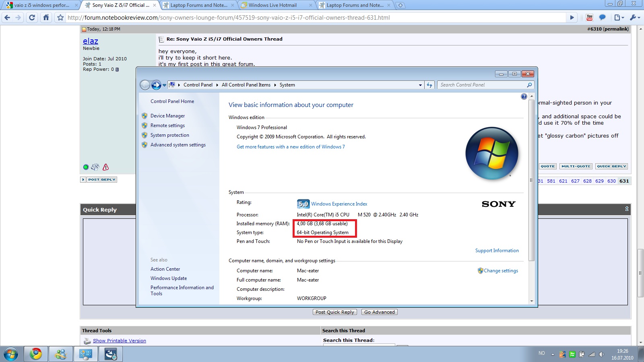
Task: Open Advanced system settings
Action: click(178, 145)
